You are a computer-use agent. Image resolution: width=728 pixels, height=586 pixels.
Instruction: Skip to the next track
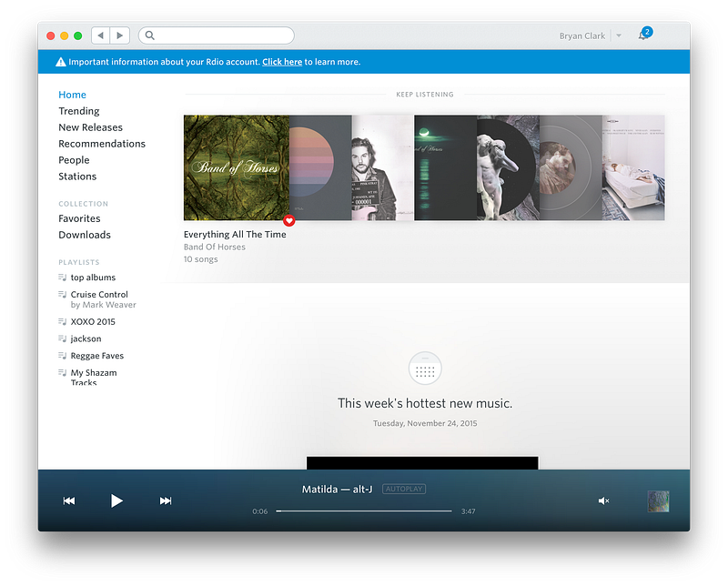click(166, 500)
